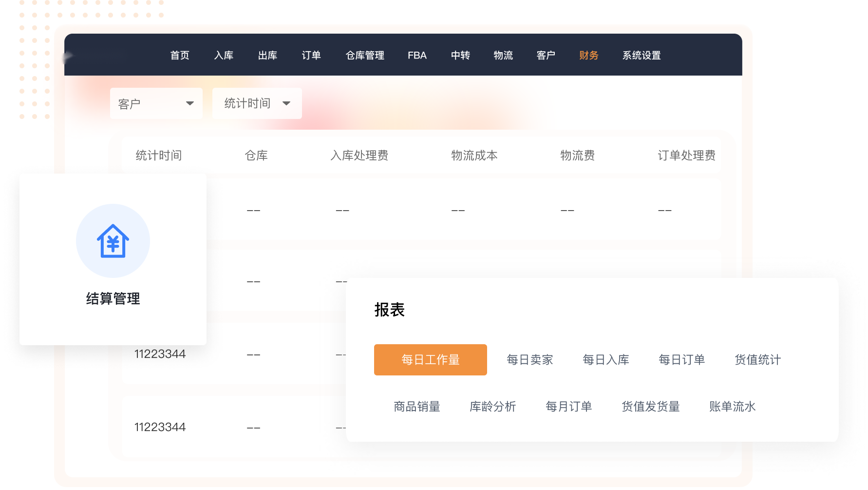
Task: View the 账单流水 report
Action: [732, 407]
